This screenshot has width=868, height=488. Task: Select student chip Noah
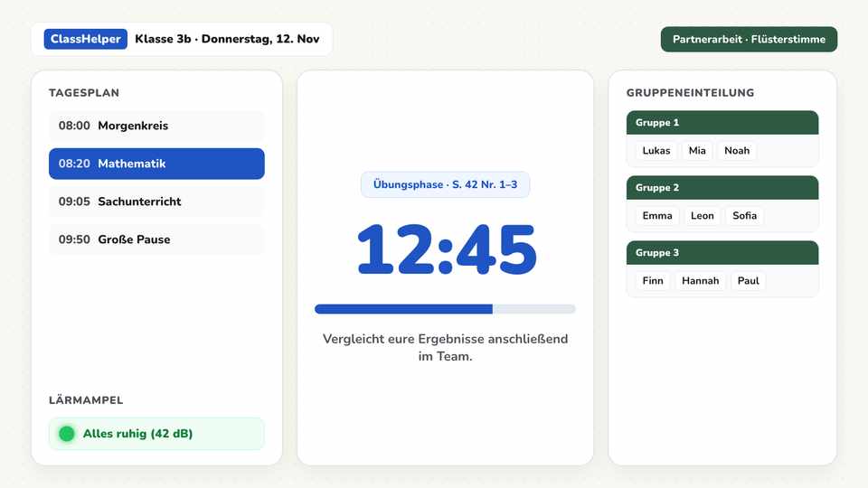[x=737, y=151]
